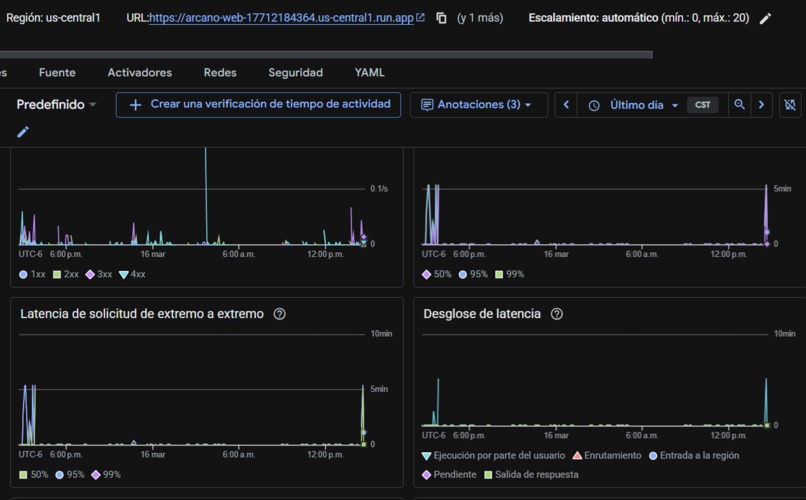The height and width of the screenshot is (500, 806).
Task: Click 'Crear una verificación de tiempo de actividad'
Action: pyautogui.click(x=258, y=105)
